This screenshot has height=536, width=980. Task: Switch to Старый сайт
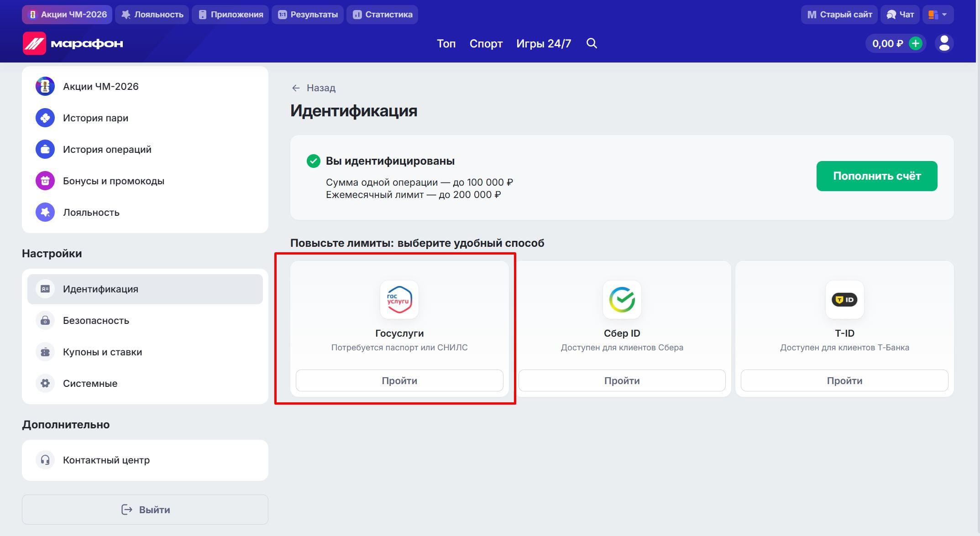click(839, 15)
